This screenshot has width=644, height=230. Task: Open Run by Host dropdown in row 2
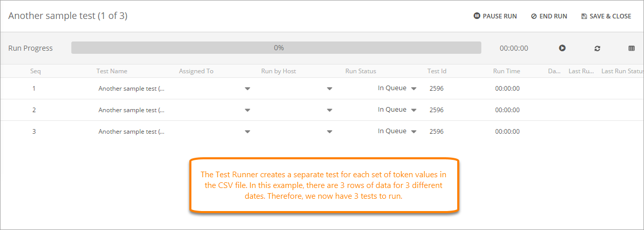point(329,110)
